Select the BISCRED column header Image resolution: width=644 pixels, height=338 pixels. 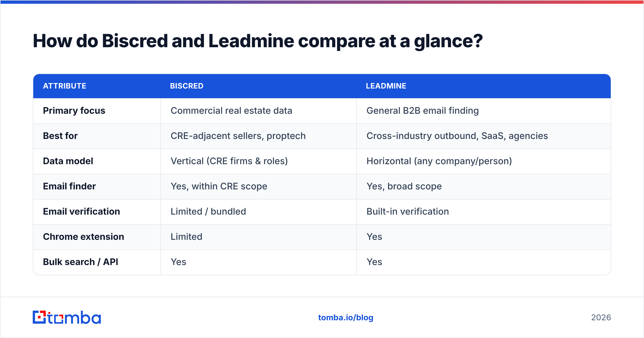pyautogui.click(x=187, y=86)
